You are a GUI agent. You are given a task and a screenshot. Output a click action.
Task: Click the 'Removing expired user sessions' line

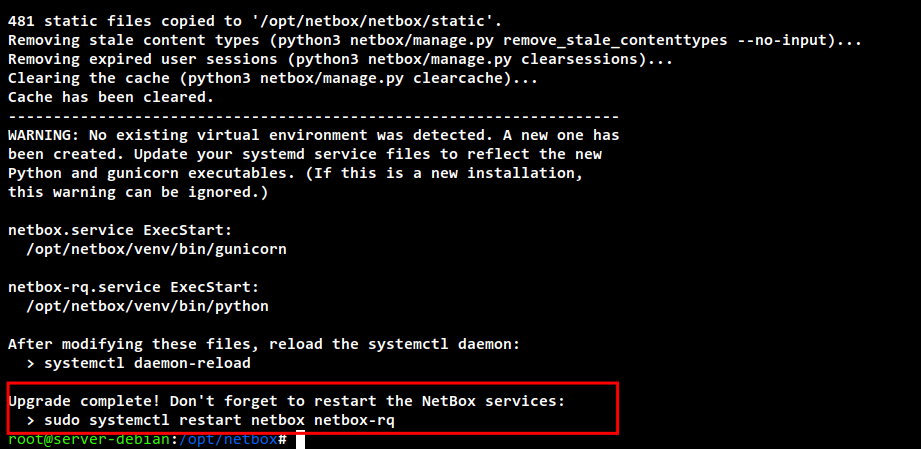[x=341, y=60]
